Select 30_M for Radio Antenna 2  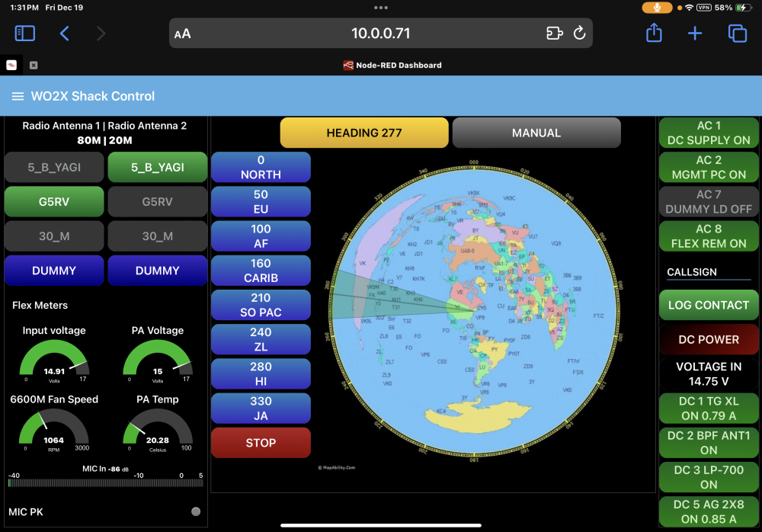(158, 236)
